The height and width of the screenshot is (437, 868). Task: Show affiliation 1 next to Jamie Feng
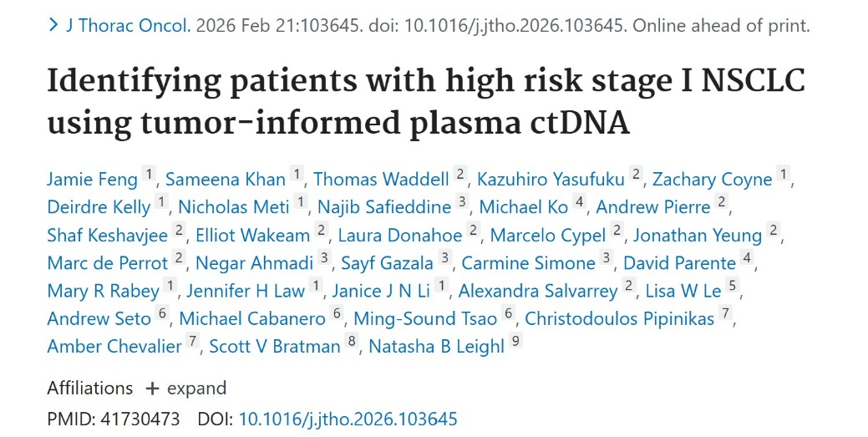150,176
